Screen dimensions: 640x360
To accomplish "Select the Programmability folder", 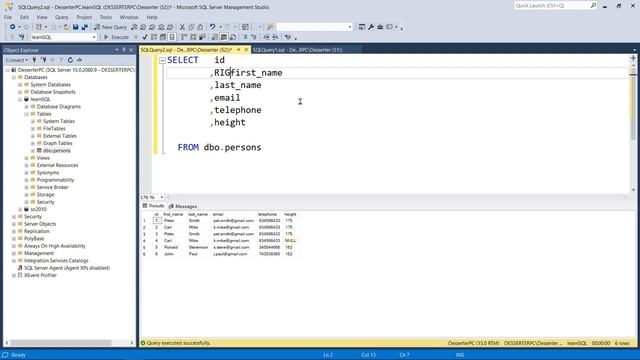I will click(x=56, y=180).
